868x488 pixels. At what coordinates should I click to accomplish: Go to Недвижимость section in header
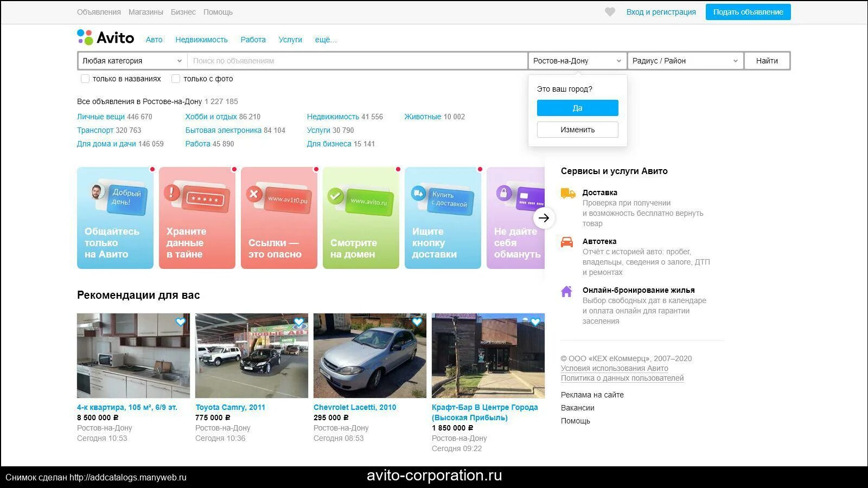point(201,40)
